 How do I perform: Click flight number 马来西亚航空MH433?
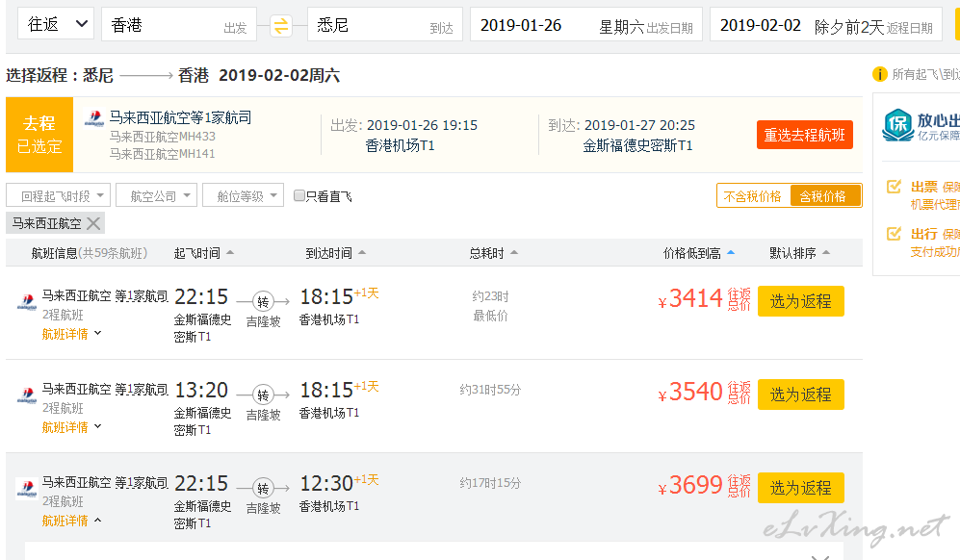click(x=162, y=137)
